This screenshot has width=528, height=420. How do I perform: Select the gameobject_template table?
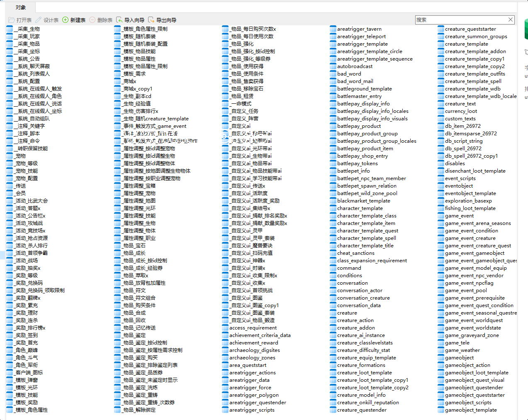470,410
